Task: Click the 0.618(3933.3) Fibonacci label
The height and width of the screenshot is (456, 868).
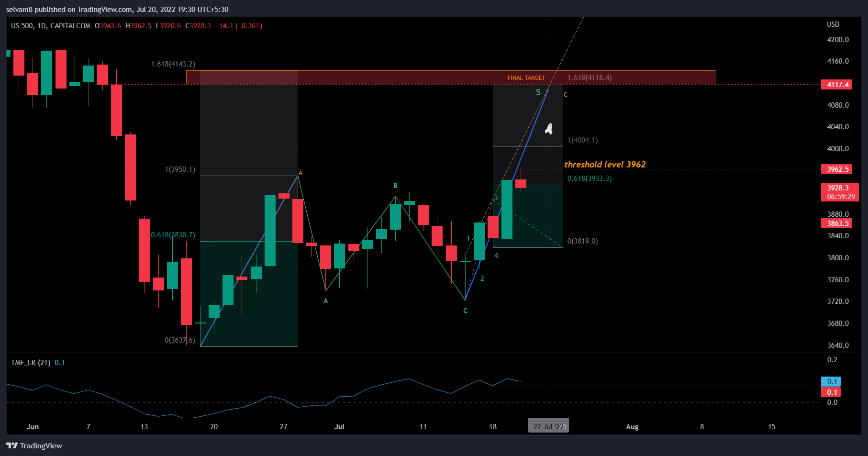Action: click(590, 178)
